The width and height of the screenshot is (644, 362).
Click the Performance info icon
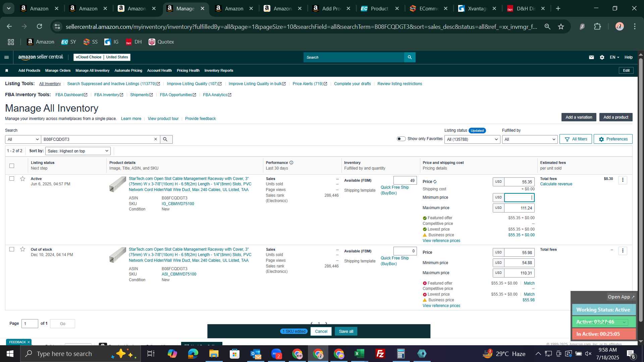coord(291,163)
